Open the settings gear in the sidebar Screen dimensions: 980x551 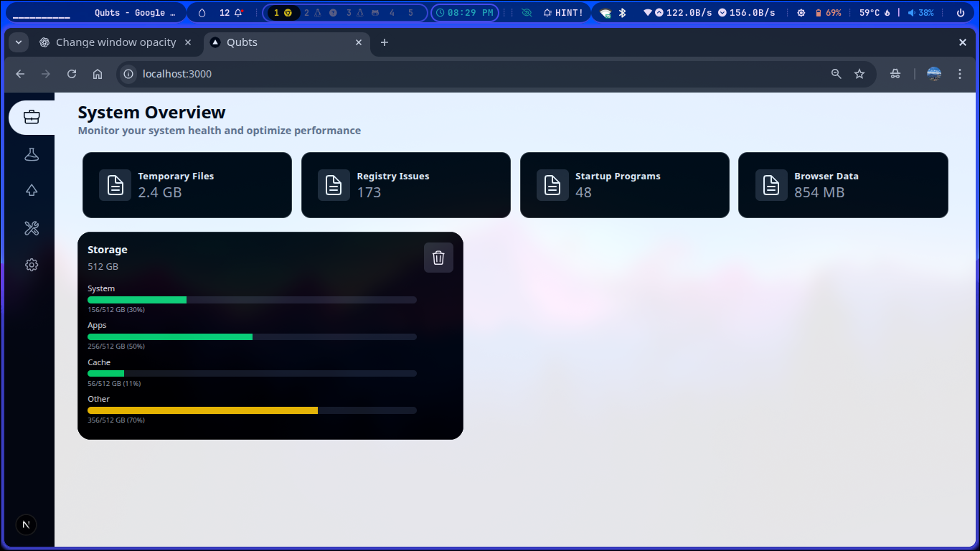coord(32,265)
